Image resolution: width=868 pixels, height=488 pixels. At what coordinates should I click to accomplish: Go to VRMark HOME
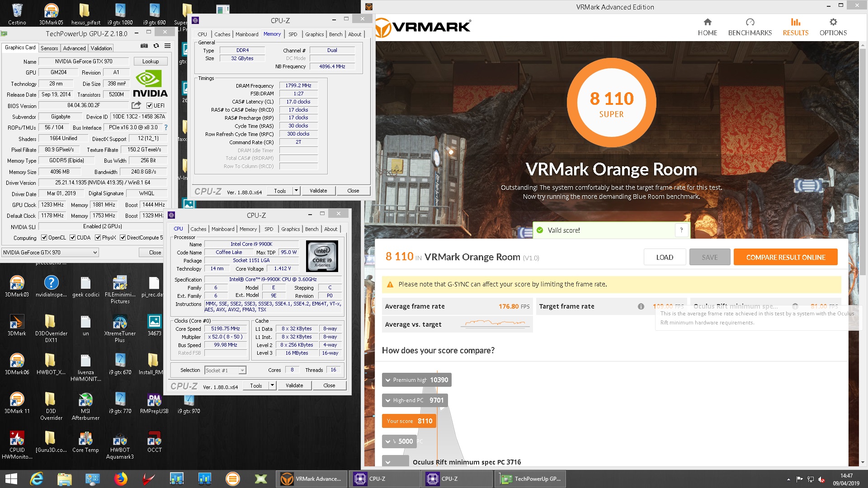point(708,27)
